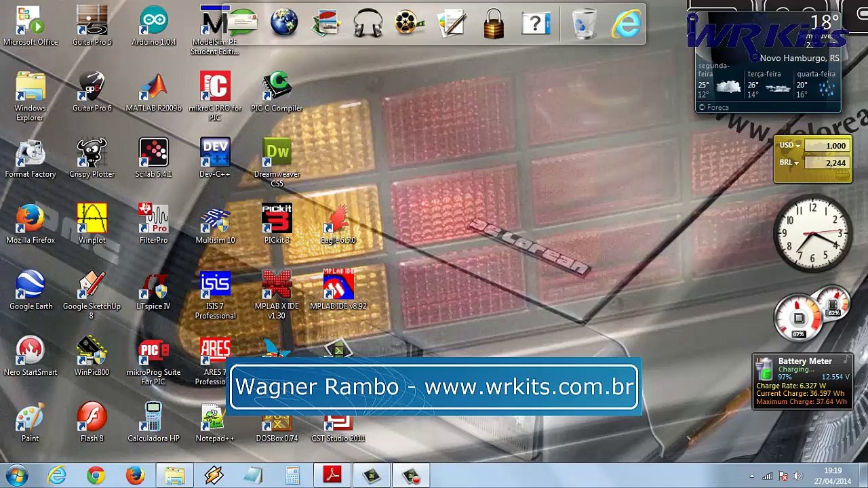This screenshot has width=868, height=488.
Task: Click the document and pen dock icon
Action: coord(452,22)
